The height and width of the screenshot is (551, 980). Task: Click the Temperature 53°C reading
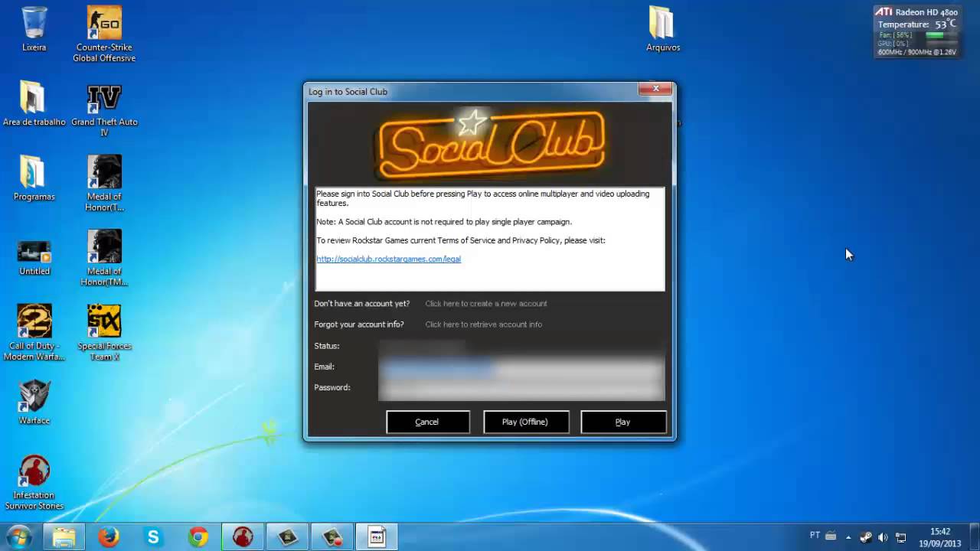coord(917,24)
